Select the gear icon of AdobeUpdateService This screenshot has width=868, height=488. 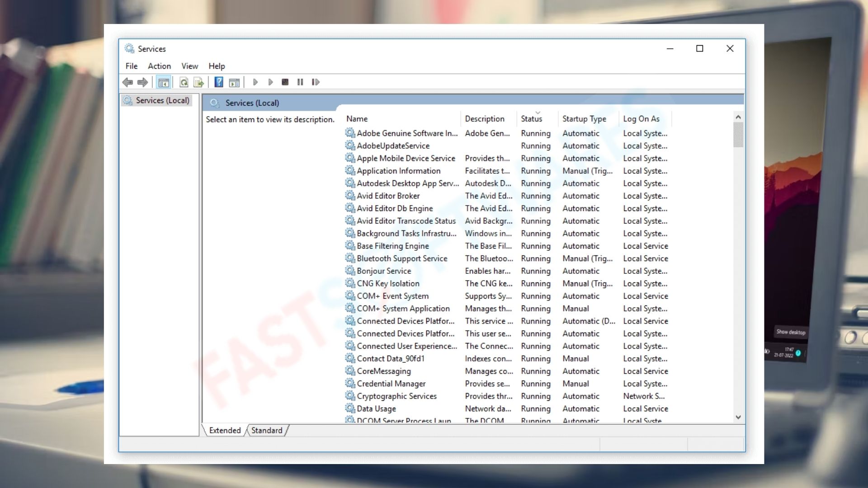pyautogui.click(x=350, y=145)
